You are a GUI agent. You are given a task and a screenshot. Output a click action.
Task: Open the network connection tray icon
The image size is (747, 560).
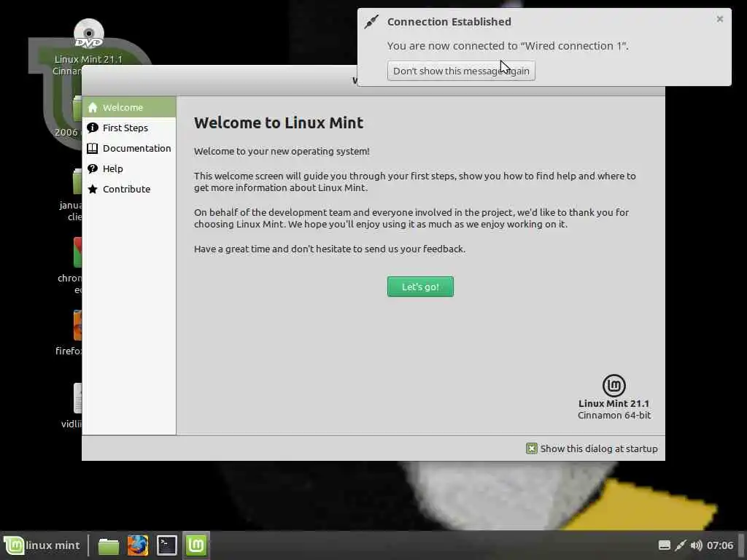(x=681, y=545)
